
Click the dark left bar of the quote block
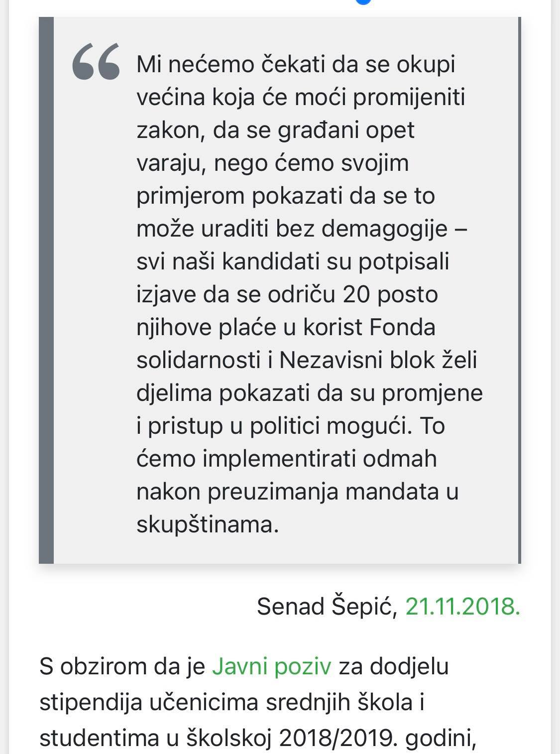point(46,290)
